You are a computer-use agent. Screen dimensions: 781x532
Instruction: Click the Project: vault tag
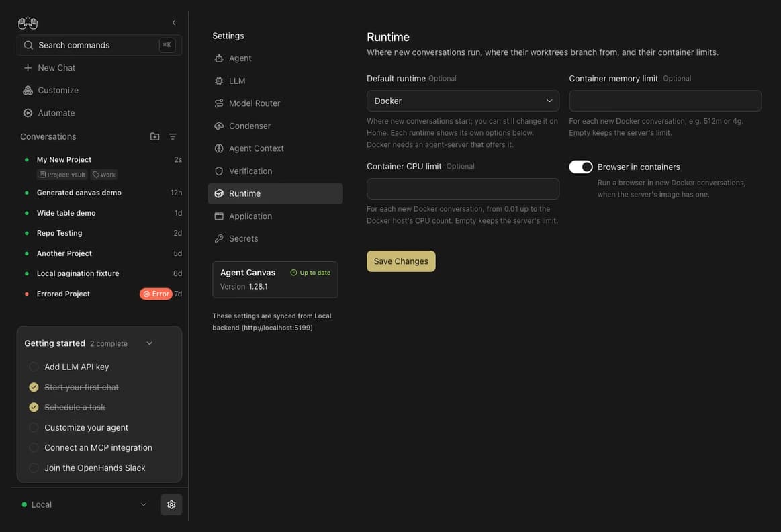62,175
